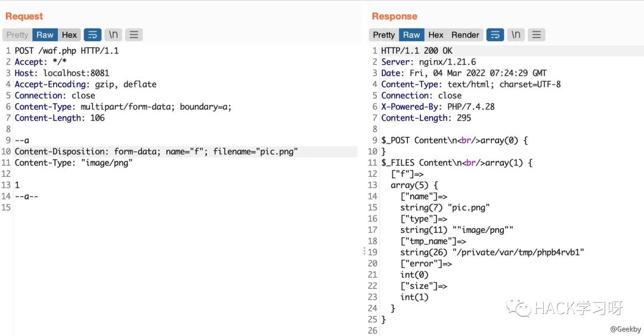Click the tmp_name path string in the response

[x=492, y=252]
